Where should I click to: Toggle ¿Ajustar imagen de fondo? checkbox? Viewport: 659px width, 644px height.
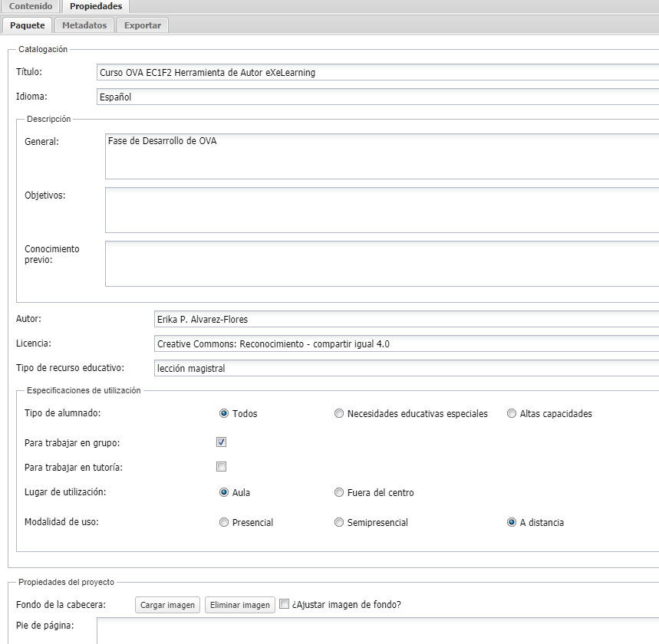(x=284, y=604)
